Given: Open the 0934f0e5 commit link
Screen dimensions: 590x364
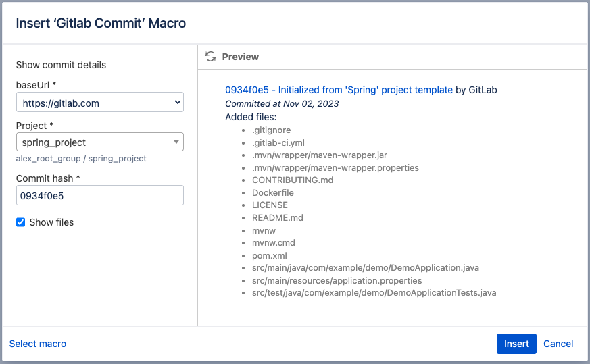Looking at the screenshot, I should coord(339,90).
